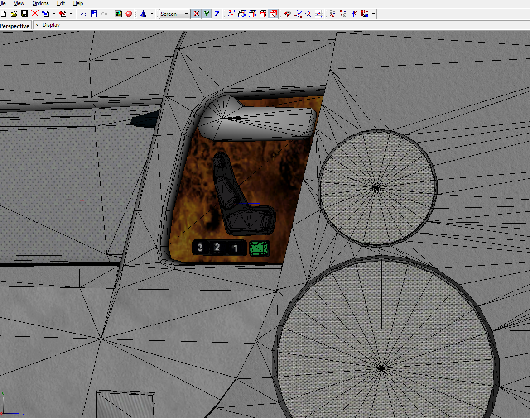This screenshot has width=530, height=420.
Task: Expand the dropdown arrow beside the cone icon
Action: (152, 14)
